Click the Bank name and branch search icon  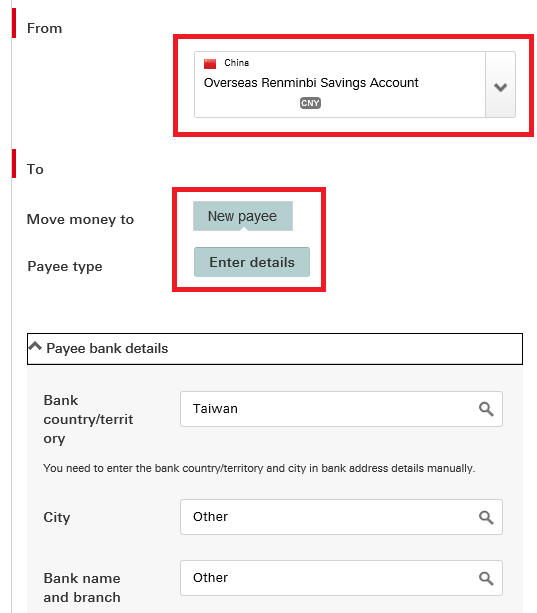tap(486, 578)
